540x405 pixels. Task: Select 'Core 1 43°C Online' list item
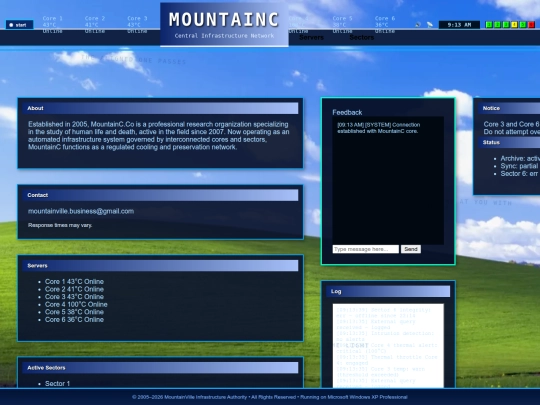pyautogui.click(x=74, y=282)
